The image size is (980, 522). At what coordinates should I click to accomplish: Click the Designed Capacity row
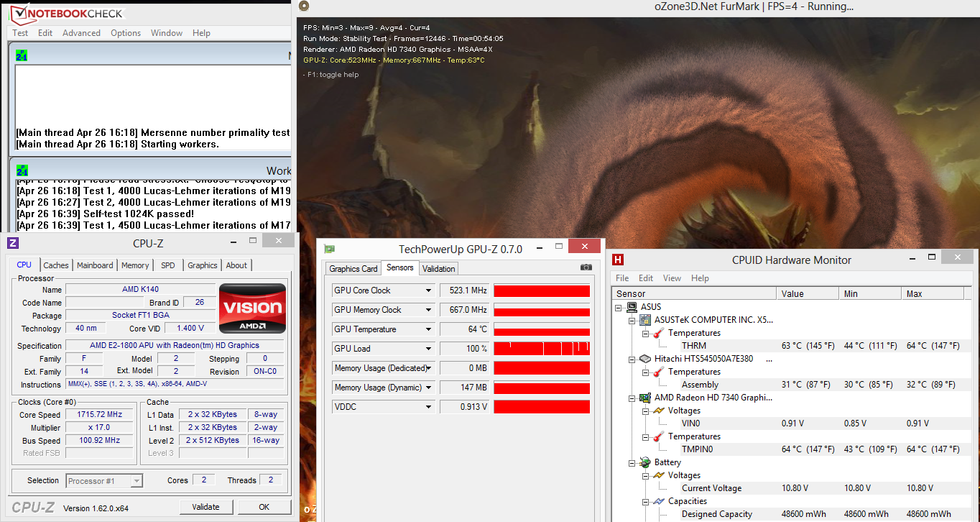click(792, 514)
